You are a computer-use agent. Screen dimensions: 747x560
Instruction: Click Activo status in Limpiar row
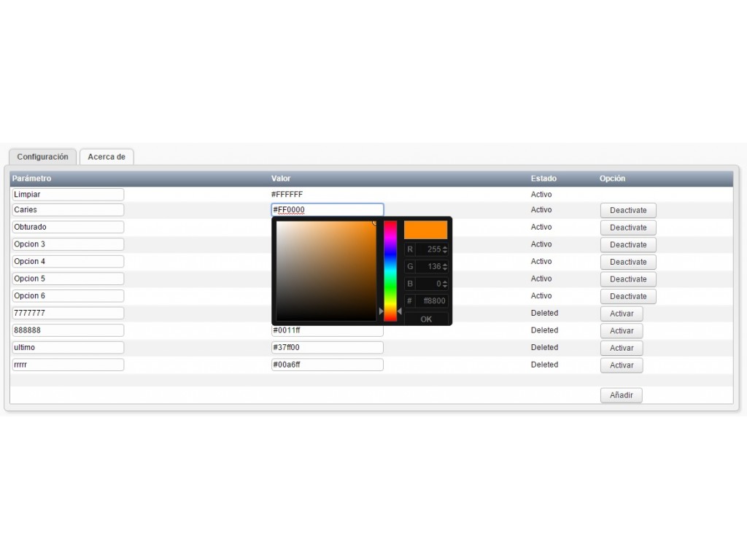click(541, 194)
